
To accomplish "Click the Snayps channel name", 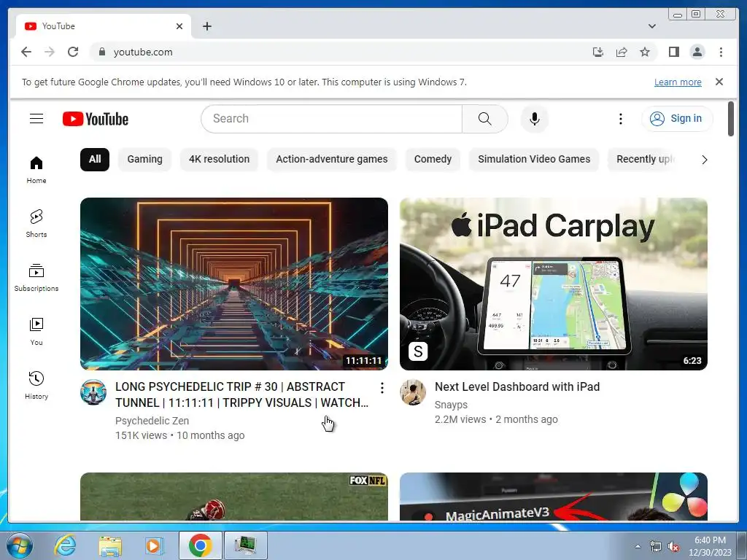I will pyautogui.click(x=451, y=405).
